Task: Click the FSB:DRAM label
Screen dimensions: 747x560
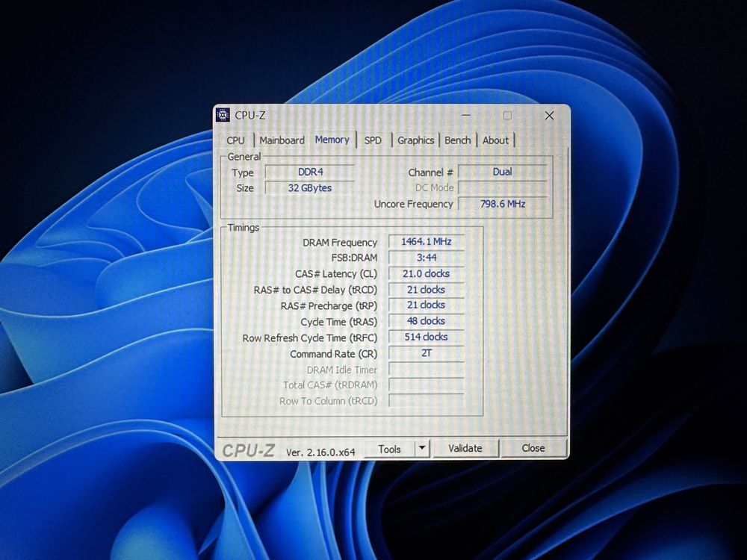Action: tap(354, 258)
